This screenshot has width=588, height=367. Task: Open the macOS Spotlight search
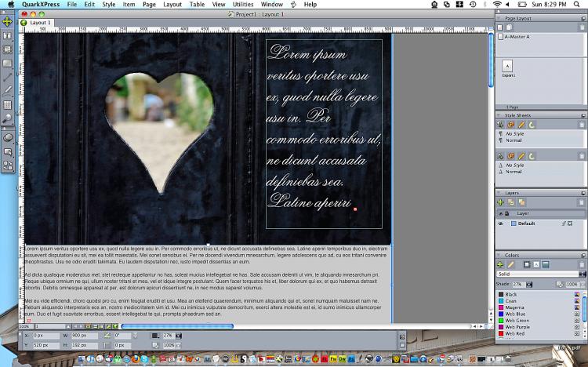click(578, 5)
